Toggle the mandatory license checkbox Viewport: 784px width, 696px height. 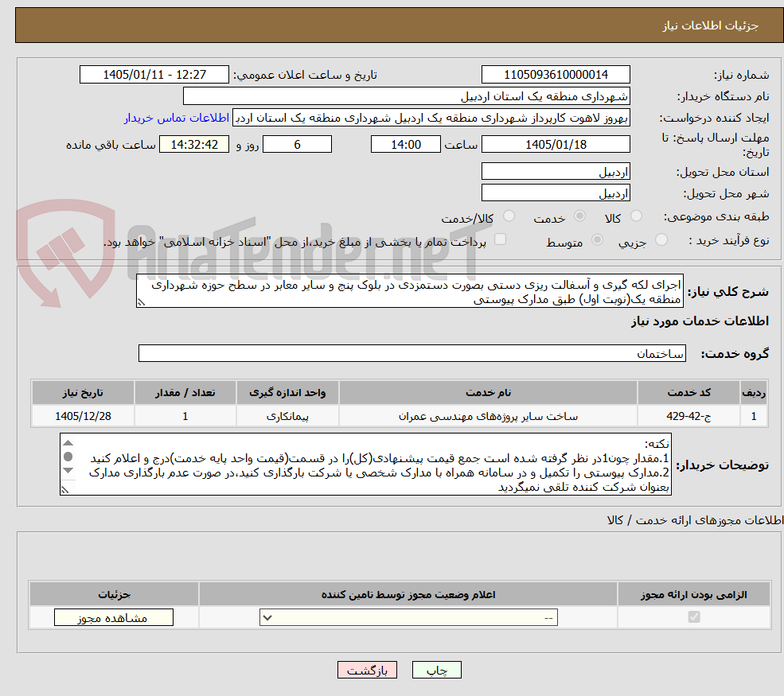coord(694,617)
